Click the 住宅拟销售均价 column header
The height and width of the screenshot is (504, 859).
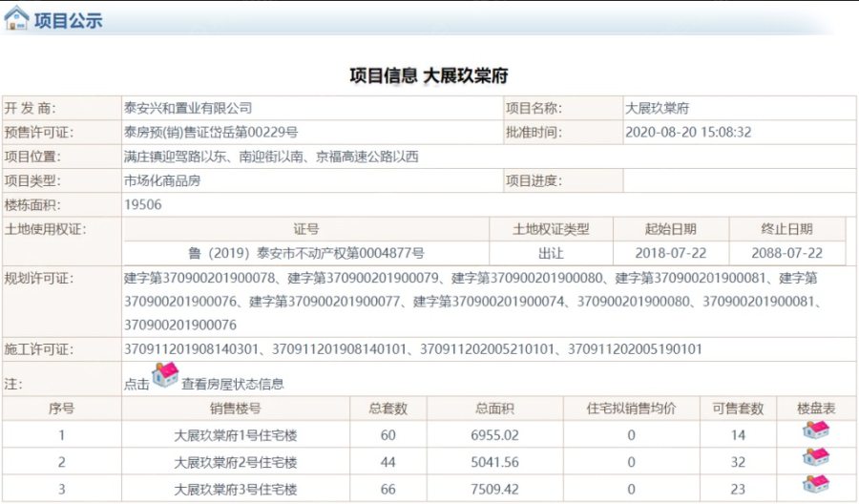(631, 409)
